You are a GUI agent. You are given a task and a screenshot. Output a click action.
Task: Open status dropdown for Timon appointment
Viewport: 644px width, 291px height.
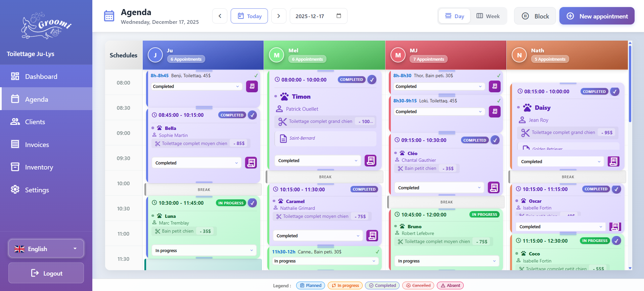[318, 160]
